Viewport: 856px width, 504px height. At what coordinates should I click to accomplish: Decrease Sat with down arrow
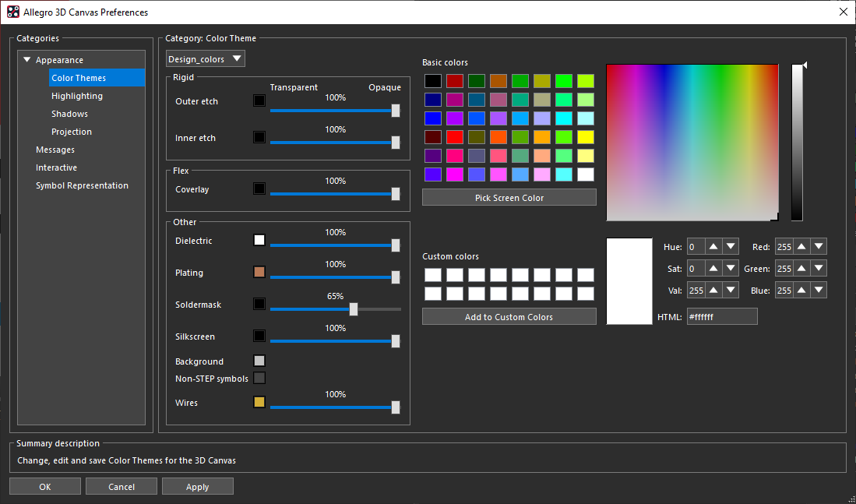click(x=731, y=269)
